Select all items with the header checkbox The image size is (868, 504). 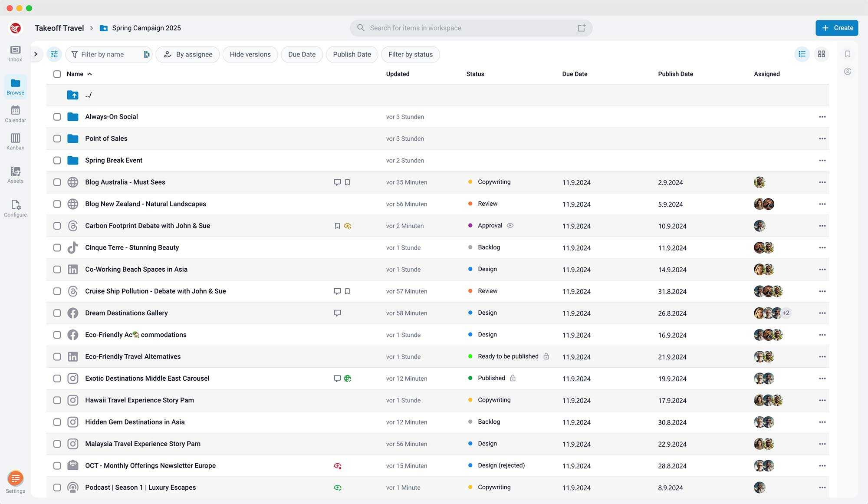coord(57,74)
